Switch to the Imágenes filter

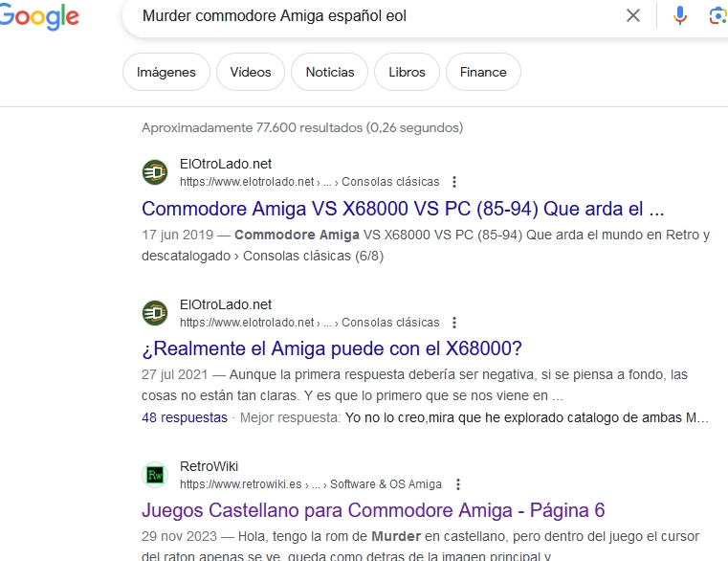[x=166, y=72]
